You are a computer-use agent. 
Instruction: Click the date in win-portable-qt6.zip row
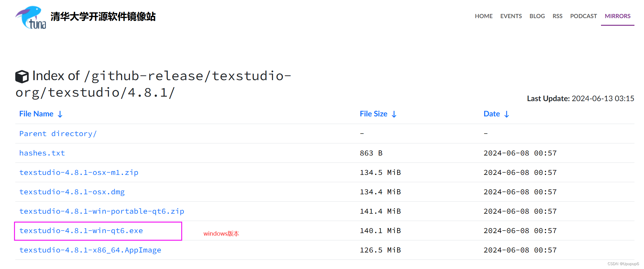coord(520,211)
